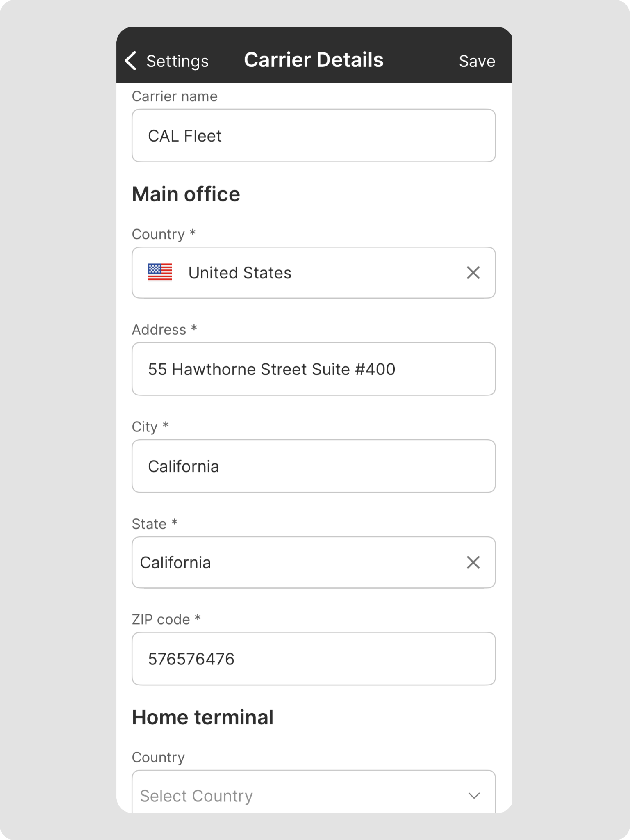Open the State selector showing California

click(x=287, y=562)
